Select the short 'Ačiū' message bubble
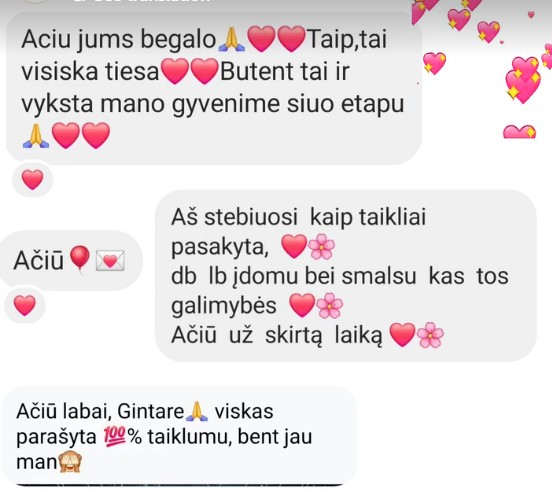The width and height of the screenshot is (552, 495). (70, 261)
